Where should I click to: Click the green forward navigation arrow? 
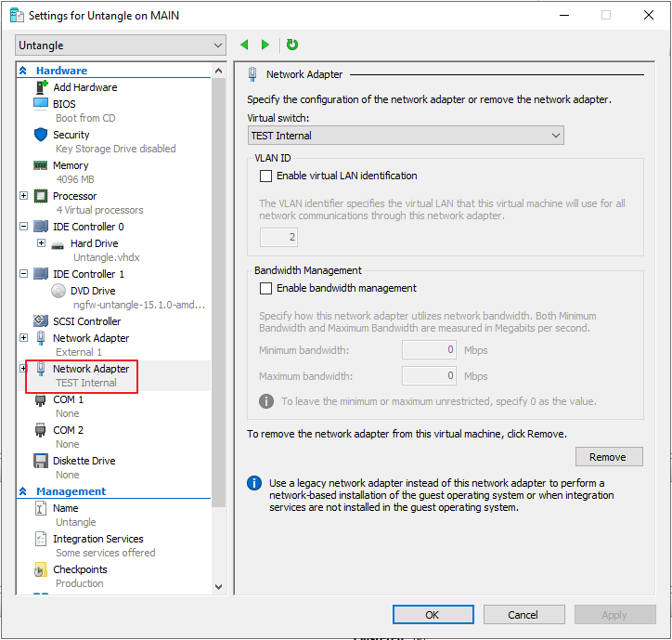click(x=265, y=45)
